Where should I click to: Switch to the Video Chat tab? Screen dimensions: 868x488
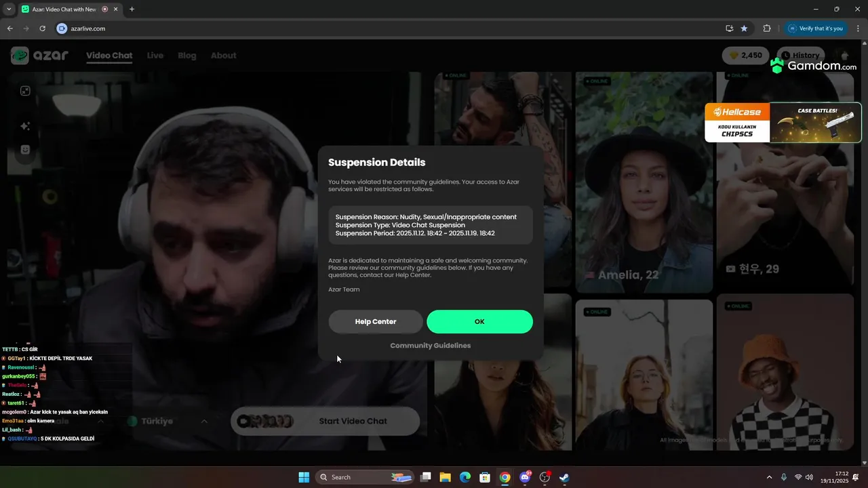pos(109,56)
